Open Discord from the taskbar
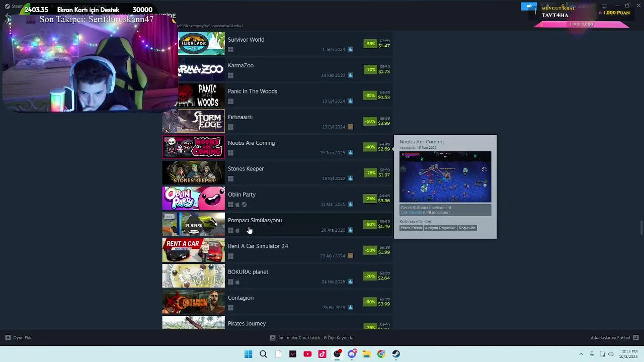Viewport: 644px width, 362px height. 352,354
